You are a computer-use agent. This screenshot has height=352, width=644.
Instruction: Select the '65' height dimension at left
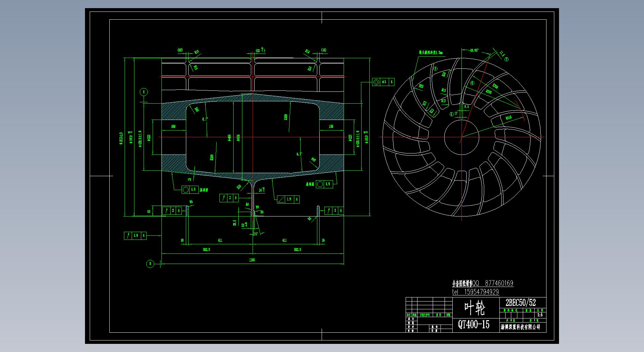[149, 211]
